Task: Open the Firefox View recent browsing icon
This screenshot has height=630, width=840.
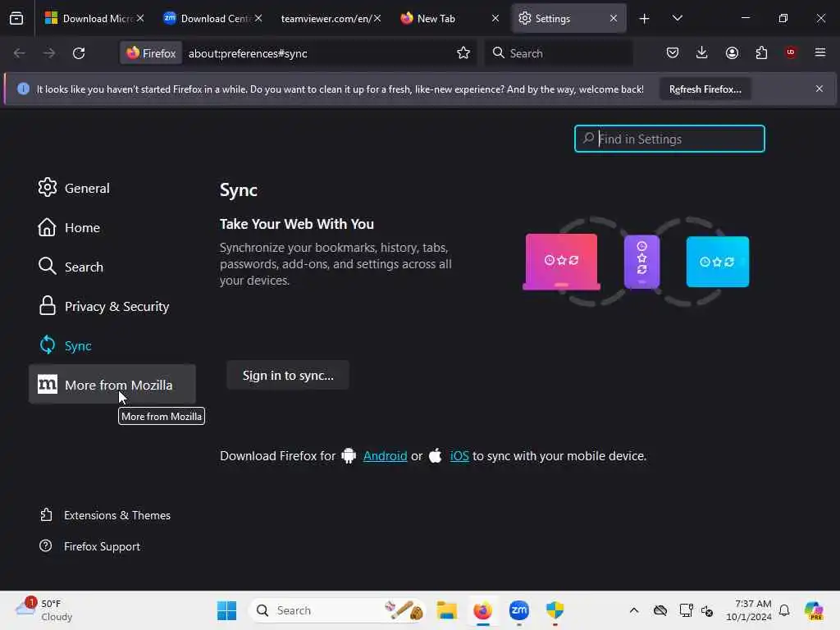Action: point(16,18)
